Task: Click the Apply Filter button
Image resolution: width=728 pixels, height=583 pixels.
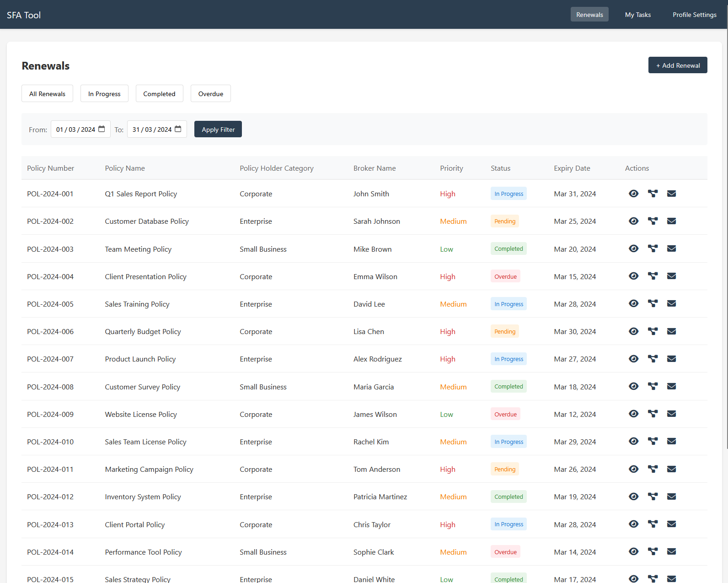Action: [218, 130]
